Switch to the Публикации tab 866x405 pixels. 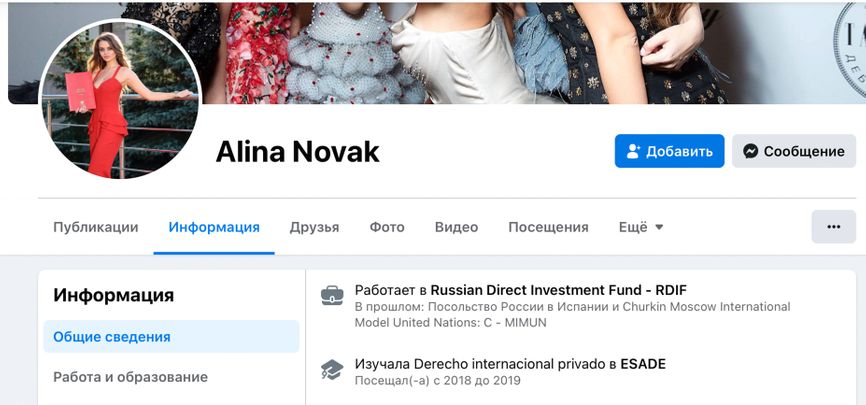point(96,227)
